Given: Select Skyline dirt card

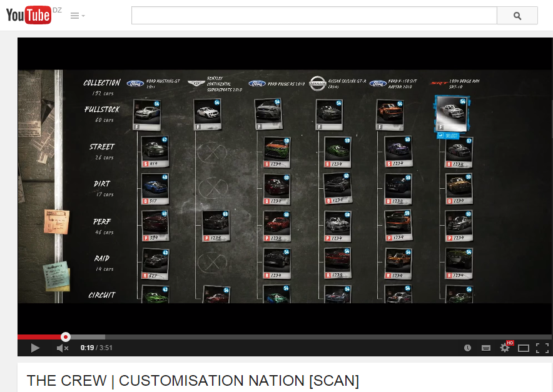Looking at the screenshot, I should point(338,189).
